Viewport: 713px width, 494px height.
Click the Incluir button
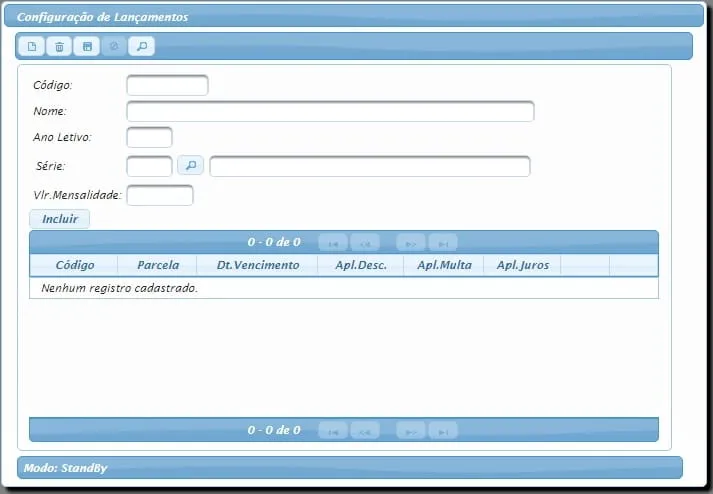pyautogui.click(x=60, y=219)
